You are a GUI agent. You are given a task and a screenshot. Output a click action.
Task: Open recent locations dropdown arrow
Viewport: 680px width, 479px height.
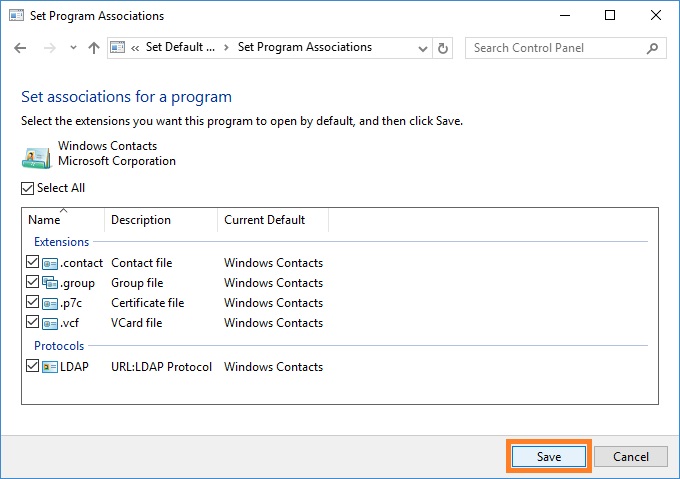[73, 48]
